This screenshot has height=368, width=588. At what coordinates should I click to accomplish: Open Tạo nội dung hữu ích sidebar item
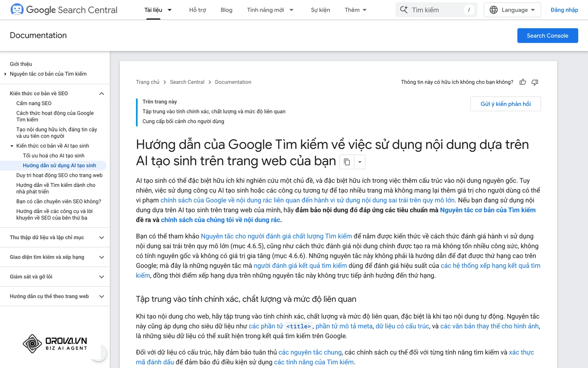tap(57, 132)
